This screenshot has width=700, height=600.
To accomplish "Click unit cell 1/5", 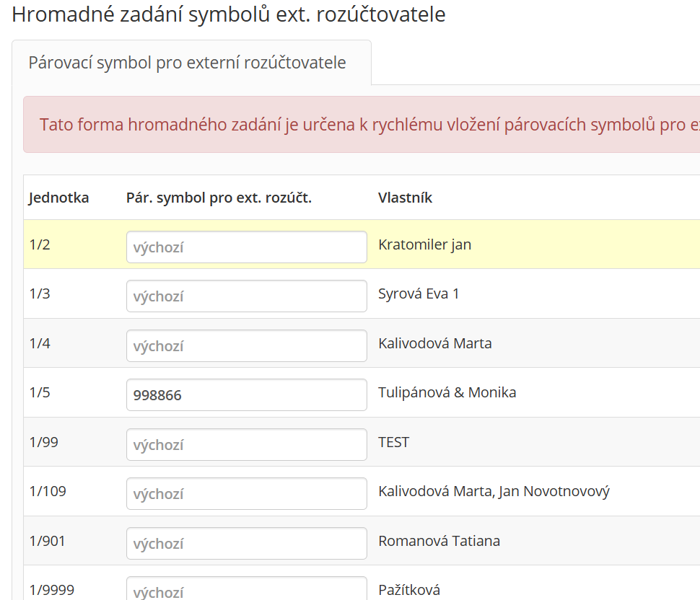I will click(40, 392).
